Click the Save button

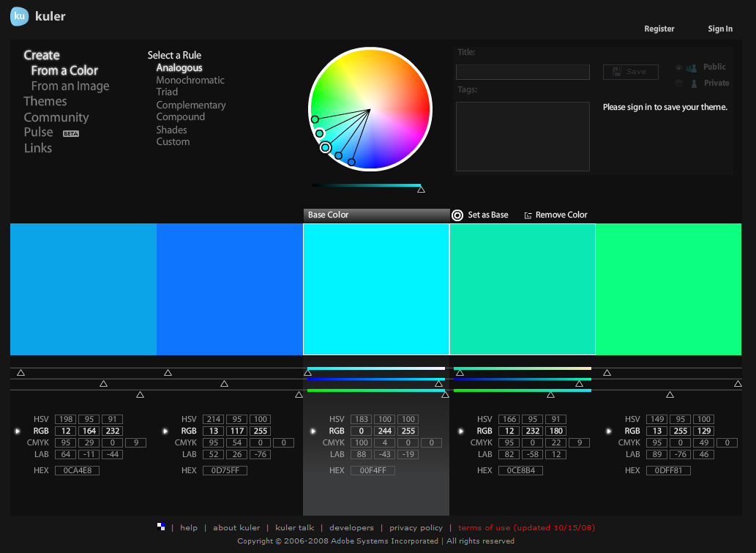pos(631,72)
